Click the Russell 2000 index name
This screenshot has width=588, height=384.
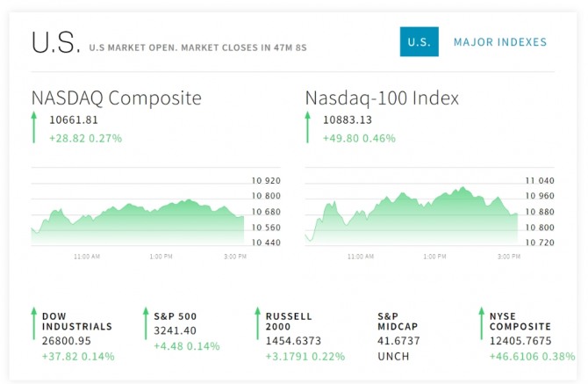[289, 322]
